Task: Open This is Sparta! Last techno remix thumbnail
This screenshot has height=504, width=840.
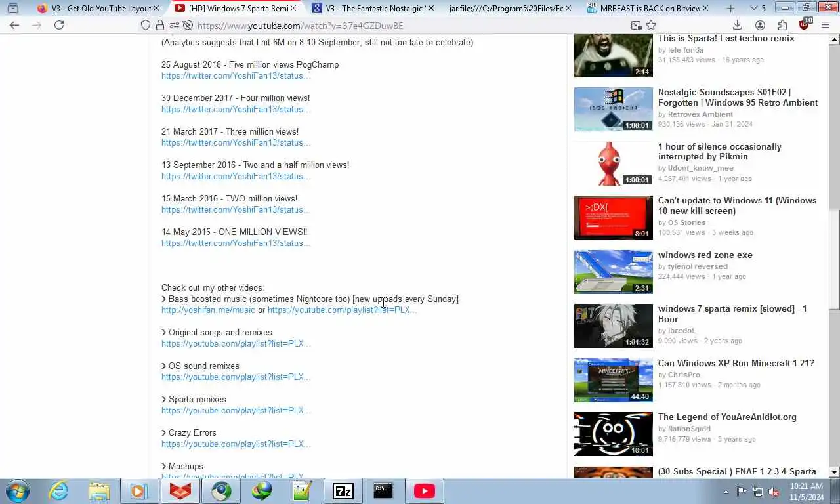Action: pos(613,55)
